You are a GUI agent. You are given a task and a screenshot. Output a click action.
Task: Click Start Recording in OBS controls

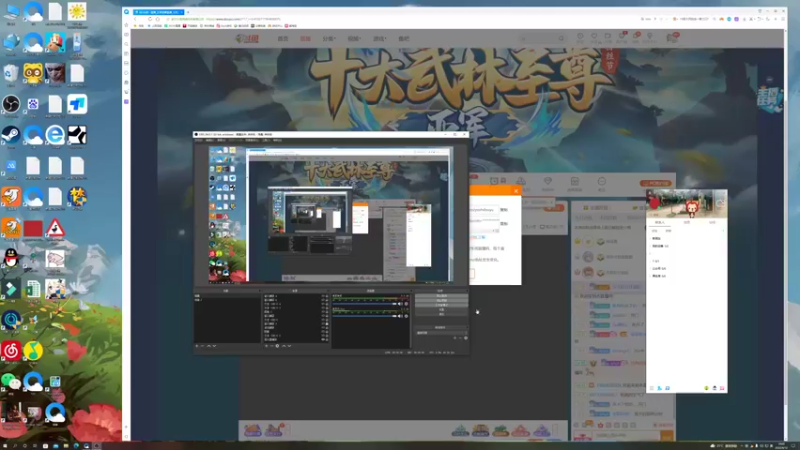(x=441, y=301)
